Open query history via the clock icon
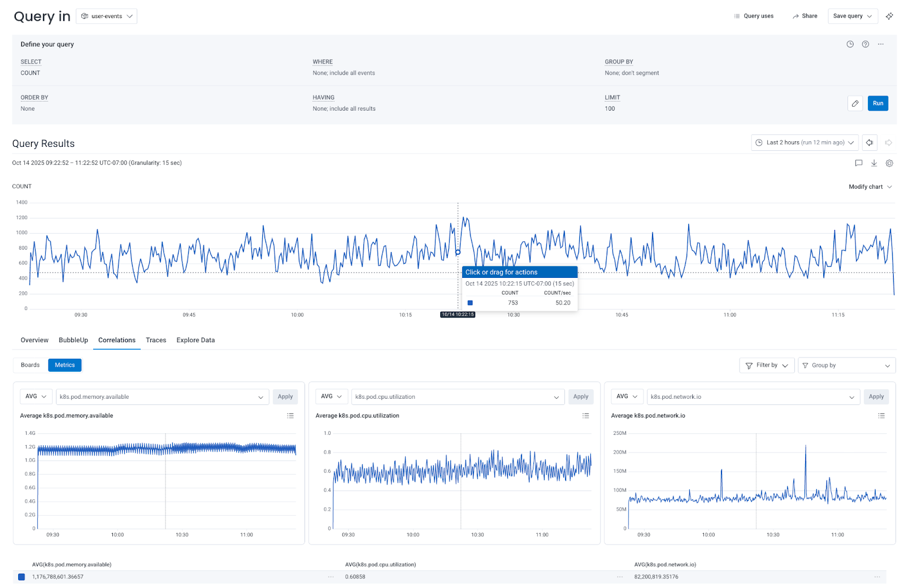 coord(850,44)
